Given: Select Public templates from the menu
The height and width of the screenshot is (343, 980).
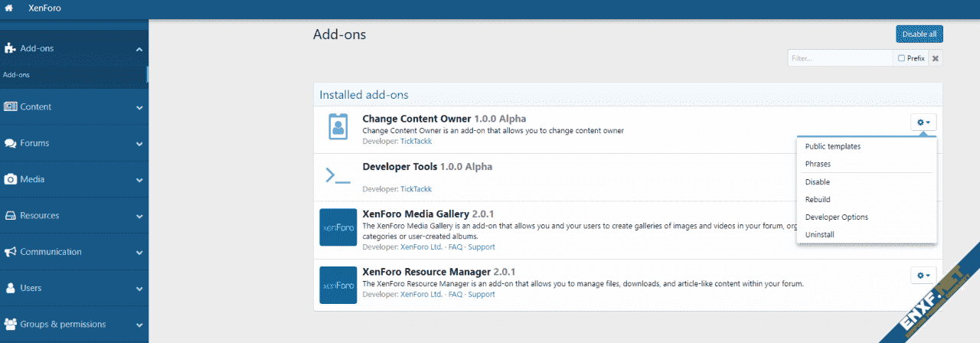Looking at the screenshot, I should 833,146.
